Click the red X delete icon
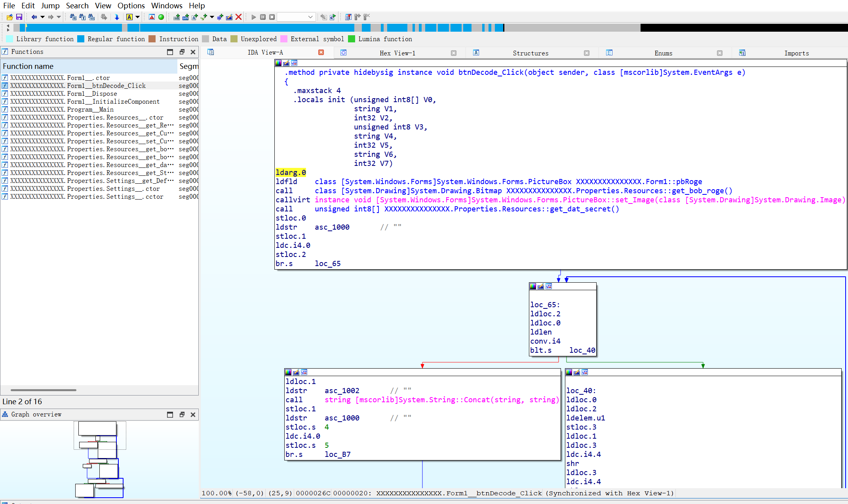 pyautogui.click(x=238, y=17)
